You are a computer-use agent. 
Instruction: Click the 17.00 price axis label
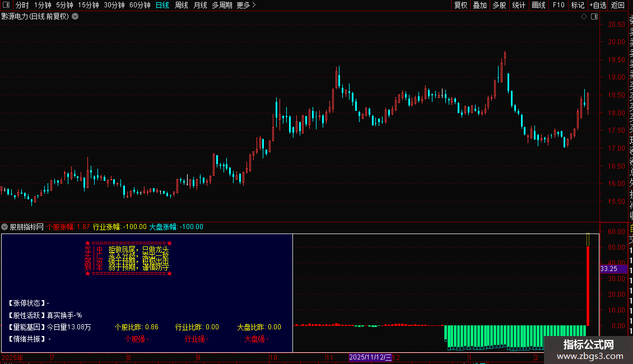pos(616,148)
